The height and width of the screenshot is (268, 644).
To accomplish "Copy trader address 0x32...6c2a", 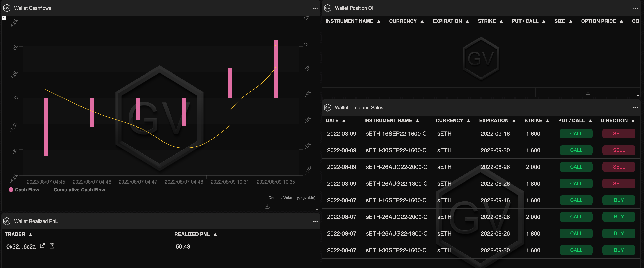I will coord(52,246).
